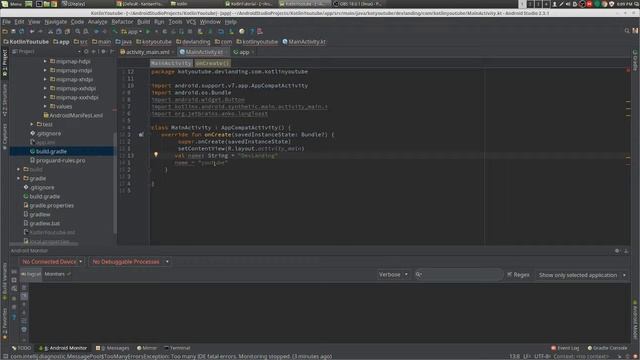Click the Structure side tool window tab
Screen dimensions: 640x360
(x=5, y=101)
